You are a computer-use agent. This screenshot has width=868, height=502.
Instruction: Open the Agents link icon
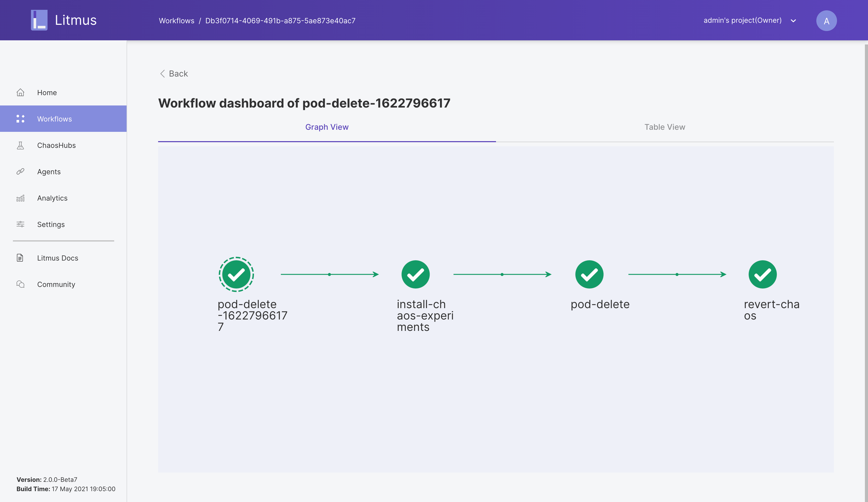click(x=20, y=172)
